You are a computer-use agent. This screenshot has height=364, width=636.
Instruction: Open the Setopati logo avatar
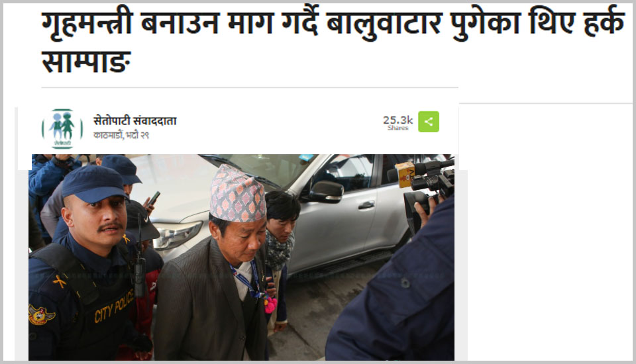coord(62,129)
